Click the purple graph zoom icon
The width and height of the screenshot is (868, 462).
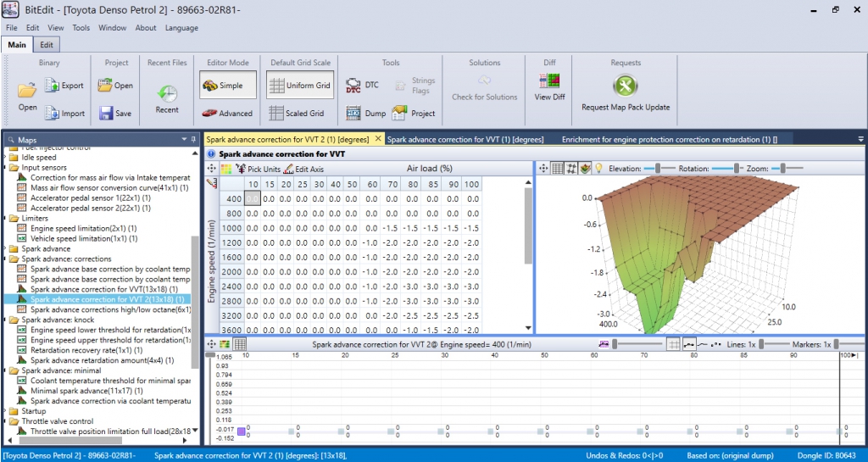[604, 344]
